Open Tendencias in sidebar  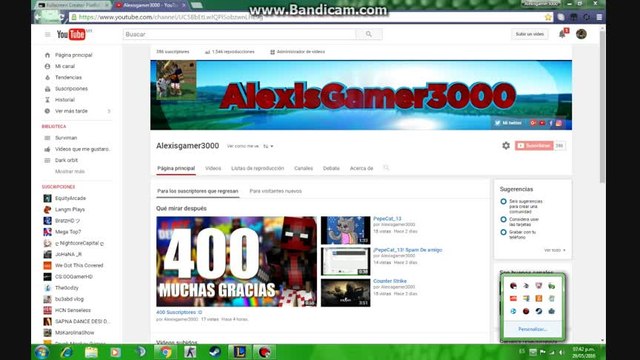[x=68, y=78]
